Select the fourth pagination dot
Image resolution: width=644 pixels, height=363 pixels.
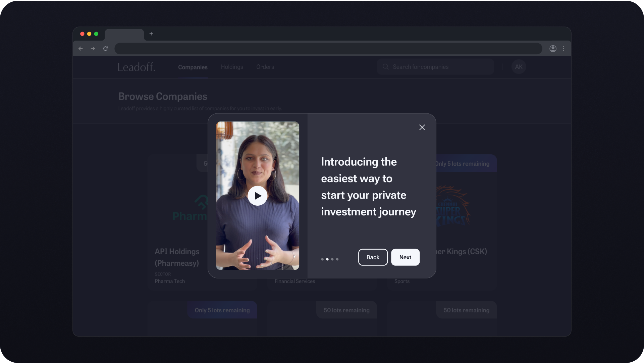[x=337, y=259]
